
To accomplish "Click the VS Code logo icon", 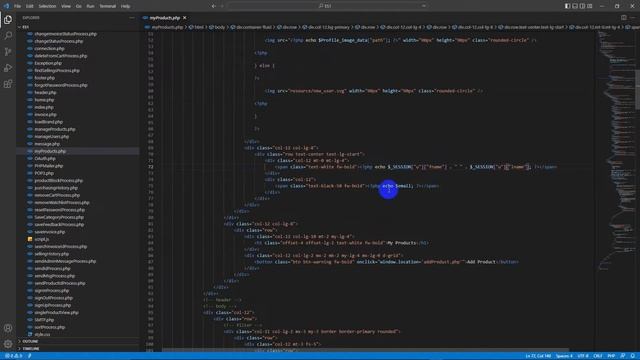I will (x=6, y=6).
